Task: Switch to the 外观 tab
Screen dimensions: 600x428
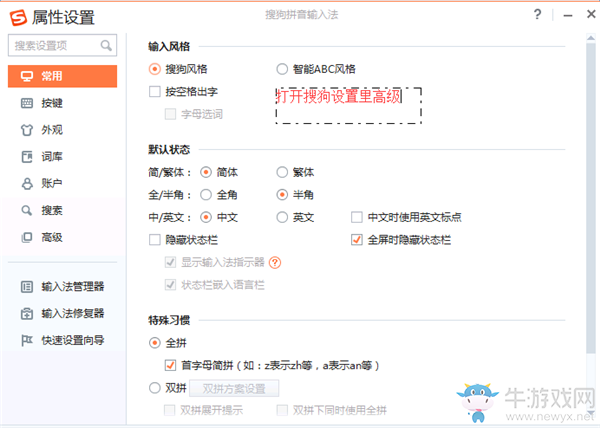Action: tap(62, 130)
